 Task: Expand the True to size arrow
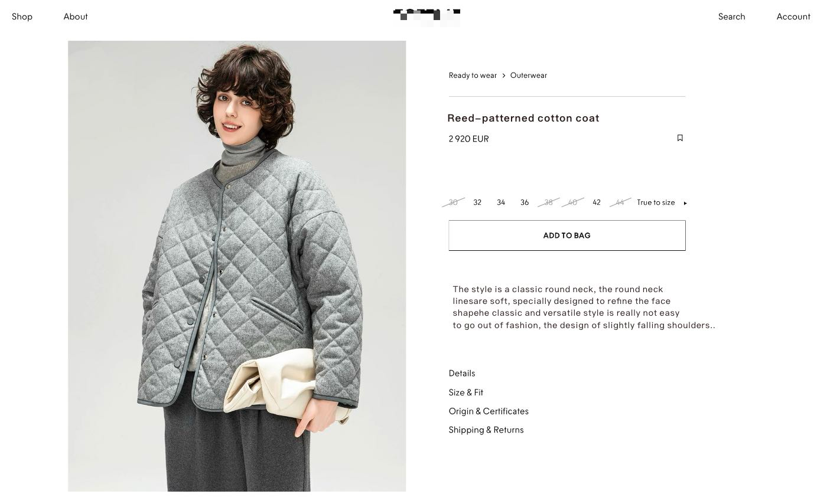click(x=685, y=203)
